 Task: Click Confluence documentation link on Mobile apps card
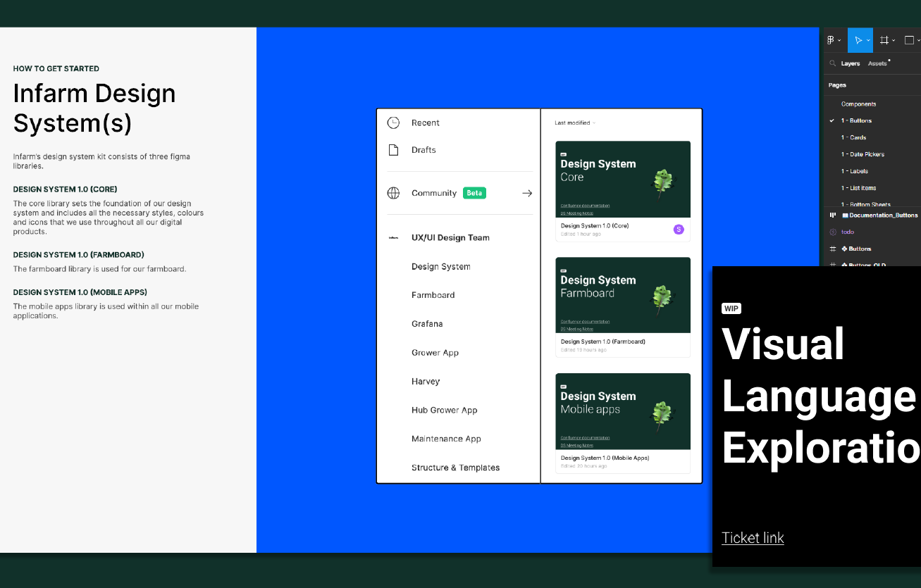[585, 438]
